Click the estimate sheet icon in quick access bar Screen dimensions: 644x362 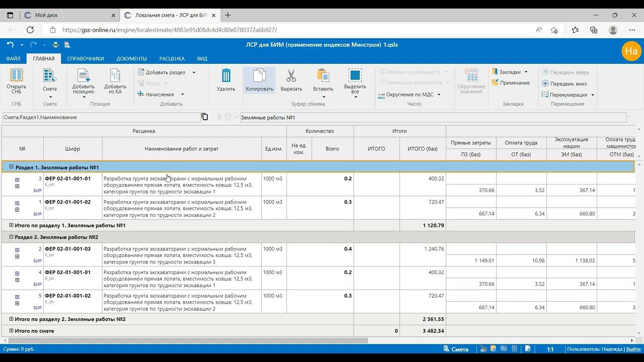point(67,45)
